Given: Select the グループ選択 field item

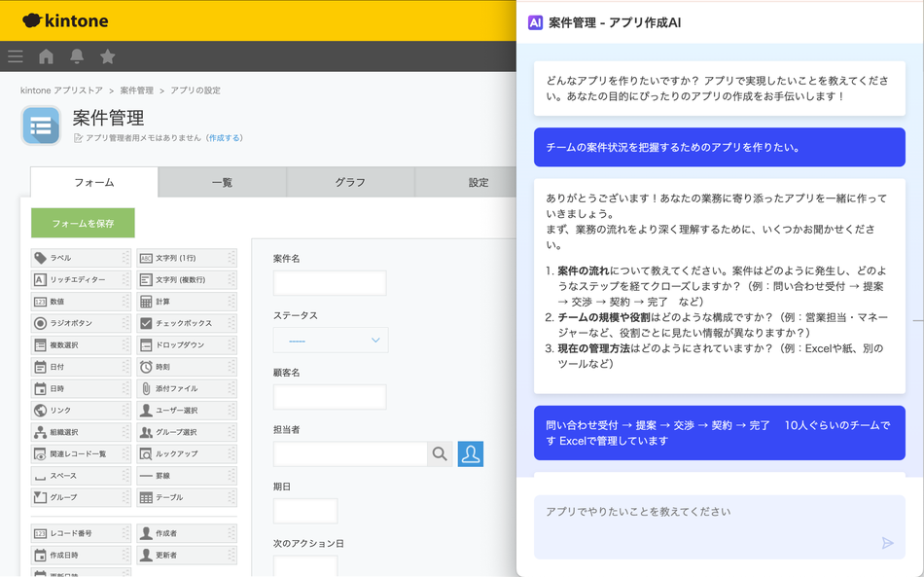Looking at the screenshot, I should (187, 433).
